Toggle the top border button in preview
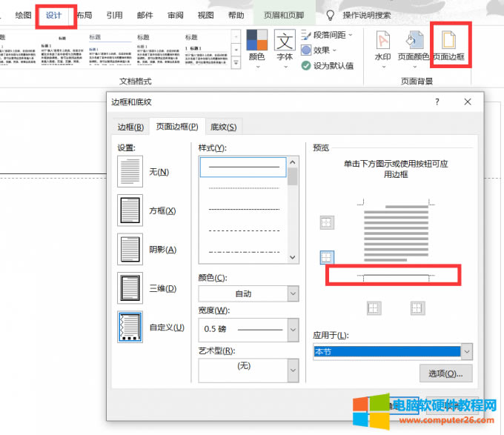504x435 pixels. [x=326, y=222]
